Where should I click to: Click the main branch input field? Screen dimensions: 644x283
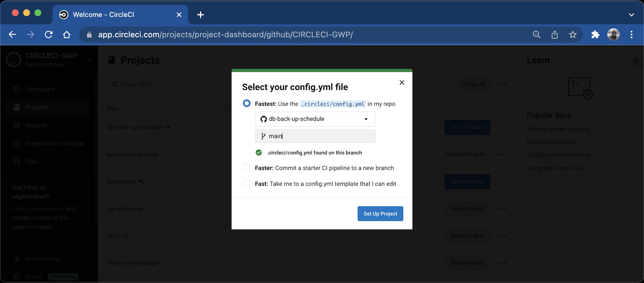coord(315,136)
